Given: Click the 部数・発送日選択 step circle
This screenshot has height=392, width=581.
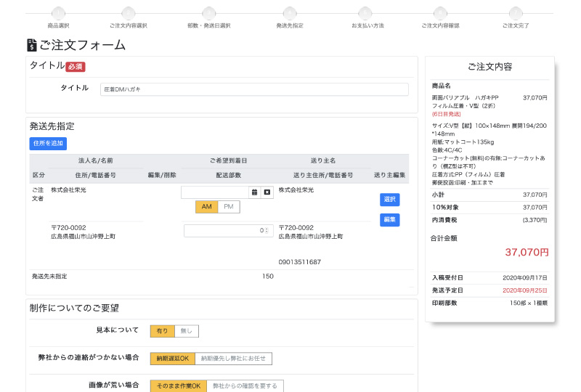Looking at the screenshot, I should 208,13.
